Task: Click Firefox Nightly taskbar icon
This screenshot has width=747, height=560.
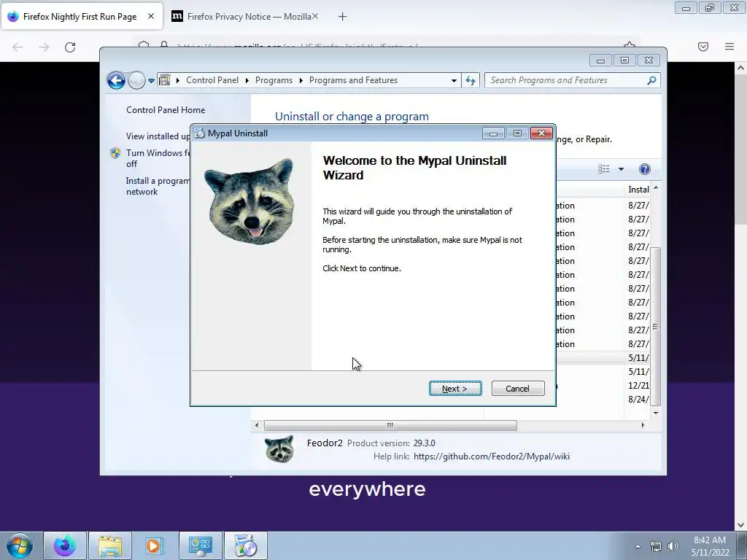Action: tap(65, 545)
